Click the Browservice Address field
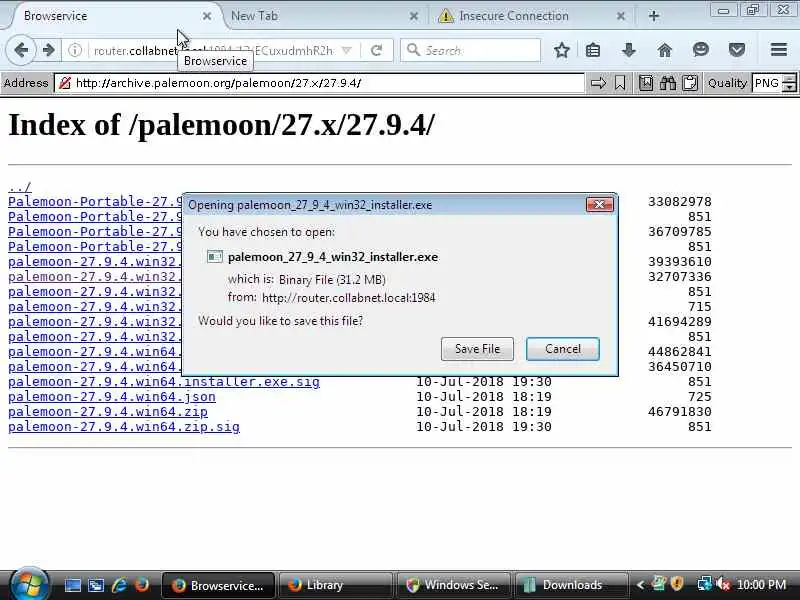The image size is (800, 600). click(319, 83)
